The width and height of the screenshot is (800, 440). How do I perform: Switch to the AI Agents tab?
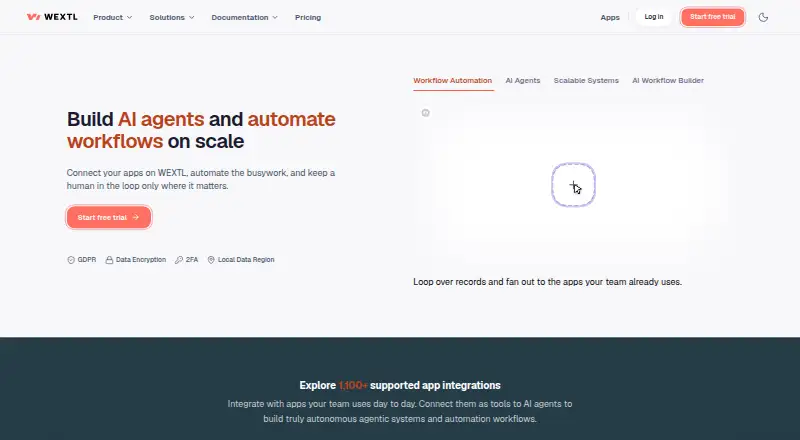[x=523, y=81]
